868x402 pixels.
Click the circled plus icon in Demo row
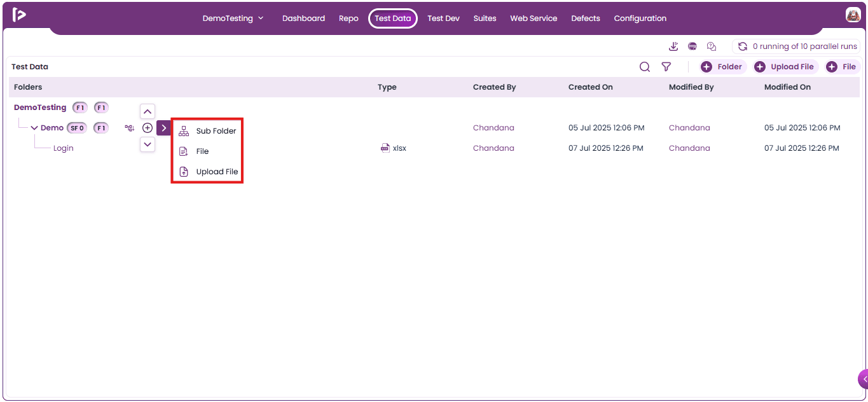(x=148, y=128)
